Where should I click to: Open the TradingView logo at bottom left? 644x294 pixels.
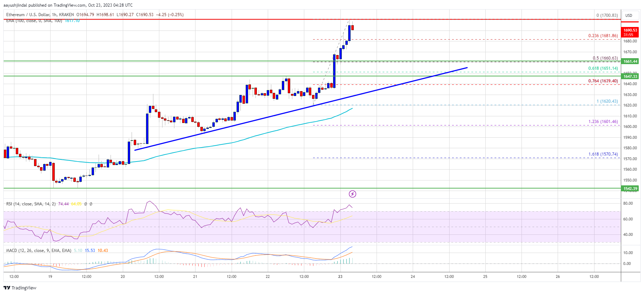(x=20, y=288)
